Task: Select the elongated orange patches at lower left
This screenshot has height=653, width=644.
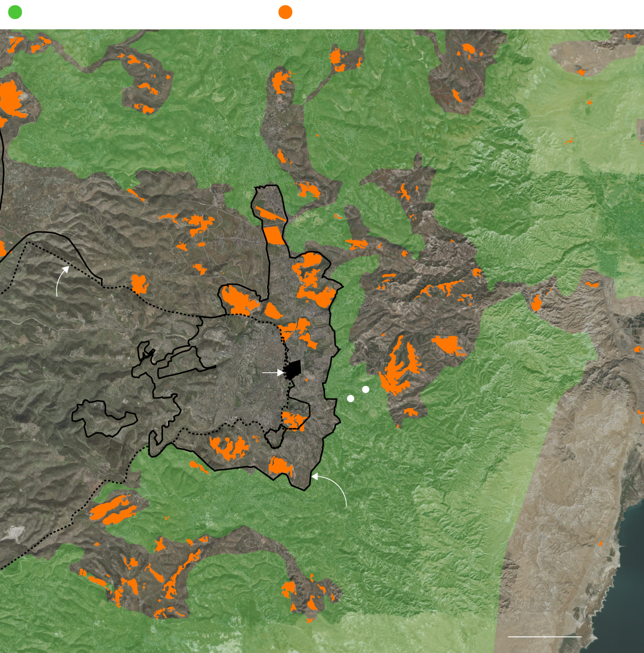Action: pyautogui.click(x=113, y=510)
